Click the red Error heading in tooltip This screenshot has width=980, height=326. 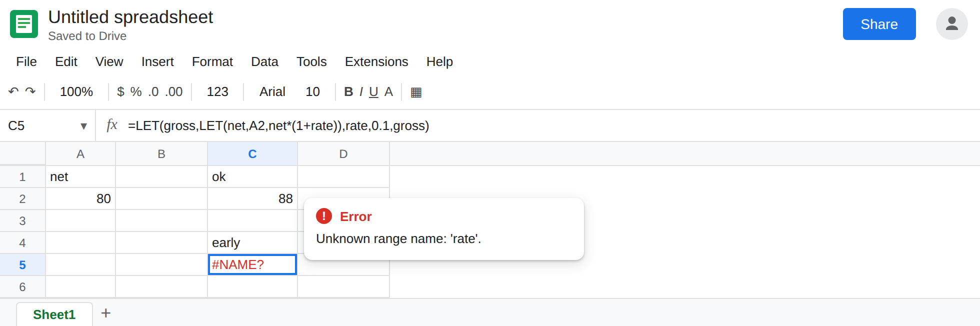pyautogui.click(x=355, y=216)
